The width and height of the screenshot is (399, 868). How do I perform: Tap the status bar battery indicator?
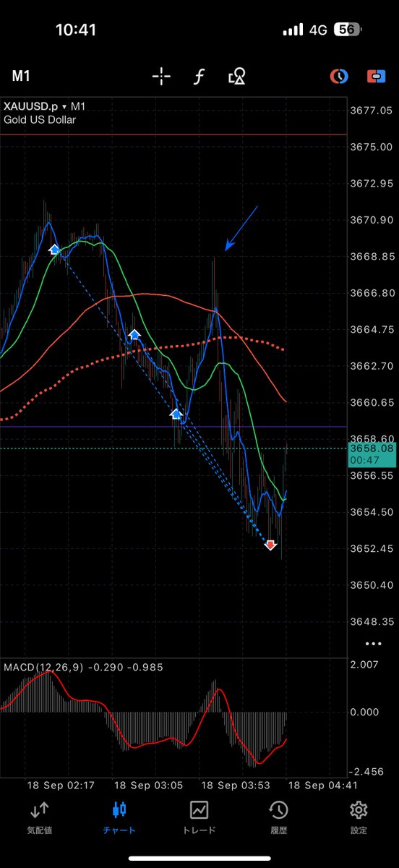point(347,30)
